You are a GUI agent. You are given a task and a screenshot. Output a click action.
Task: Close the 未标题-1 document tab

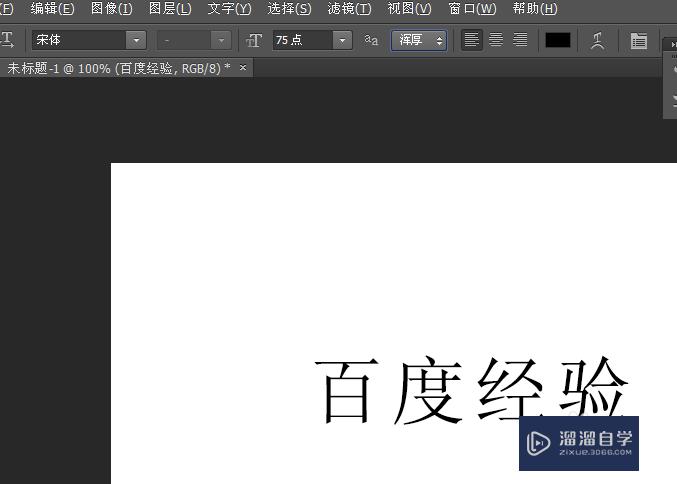click(243, 67)
